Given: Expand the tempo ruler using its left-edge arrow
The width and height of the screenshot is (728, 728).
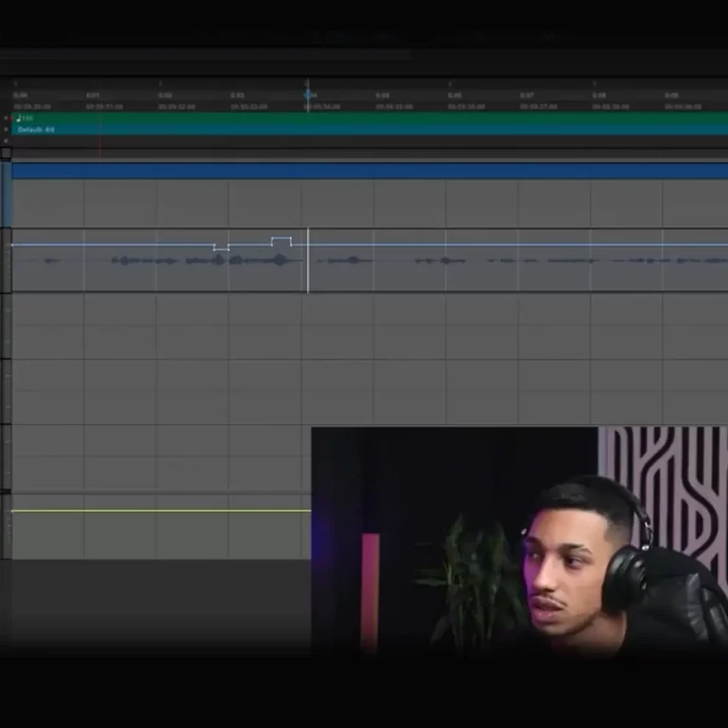Looking at the screenshot, I should [x=6, y=118].
